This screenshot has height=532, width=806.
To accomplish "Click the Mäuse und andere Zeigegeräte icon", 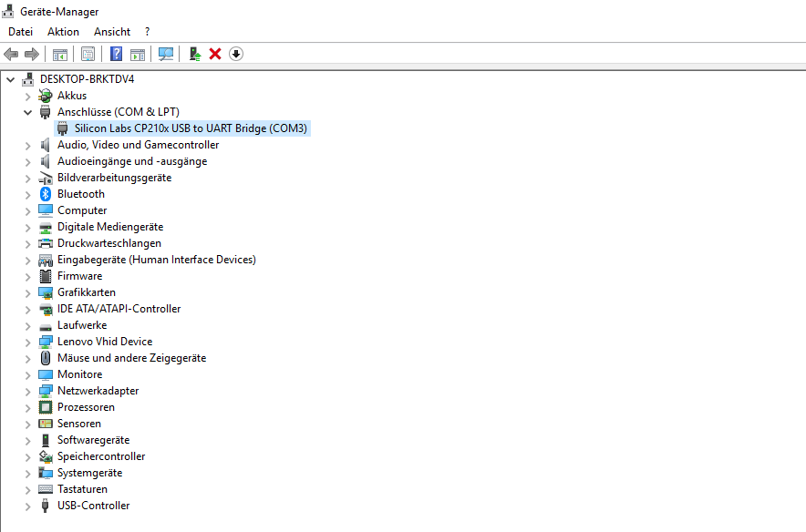I will [46, 358].
